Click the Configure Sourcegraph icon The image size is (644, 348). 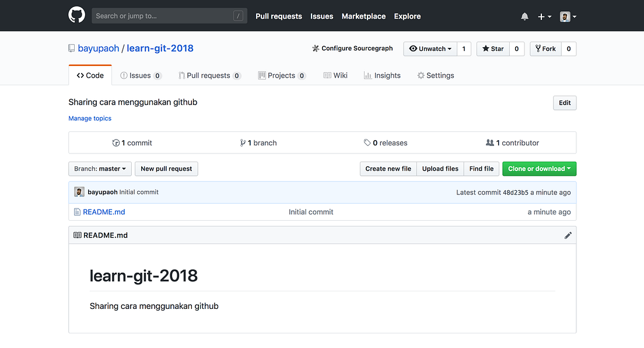pyautogui.click(x=315, y=48)
